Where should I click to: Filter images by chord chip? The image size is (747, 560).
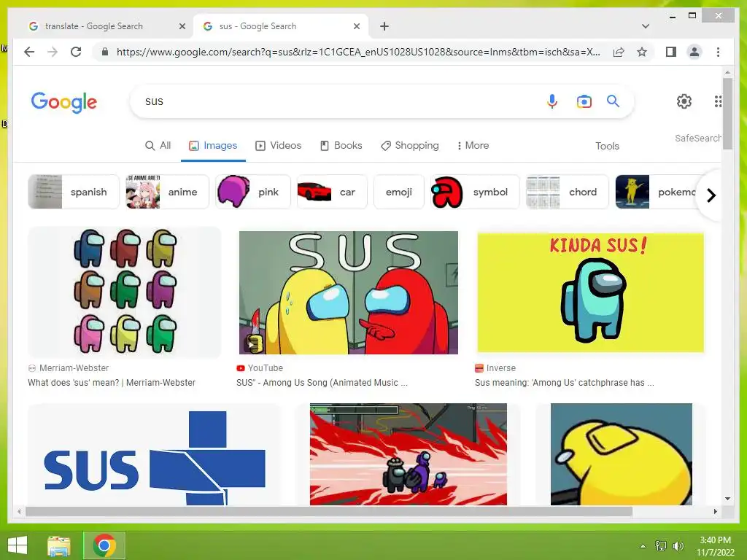pos(567,192)
